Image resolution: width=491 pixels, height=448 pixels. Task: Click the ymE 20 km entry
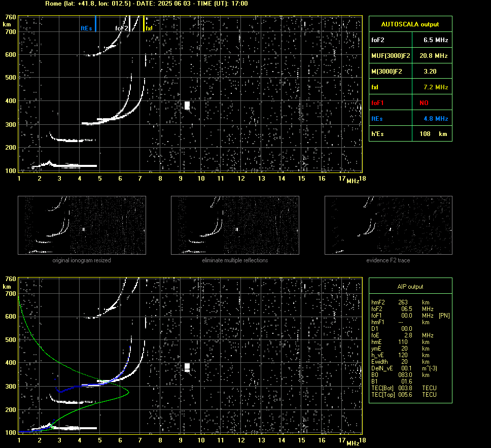point(400,349)
